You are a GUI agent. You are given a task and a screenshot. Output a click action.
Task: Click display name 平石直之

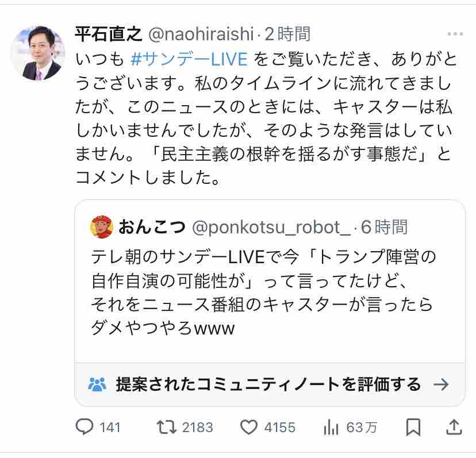coord(108,34)
